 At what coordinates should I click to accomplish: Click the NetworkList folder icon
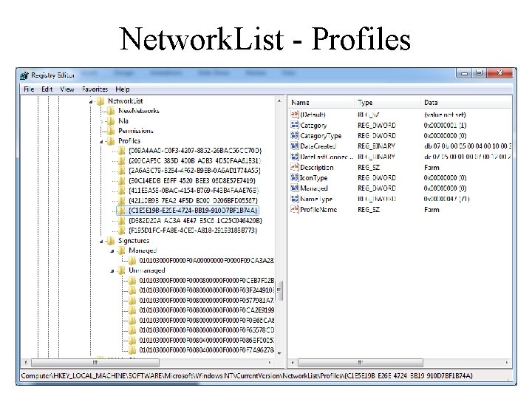point(100,101)
